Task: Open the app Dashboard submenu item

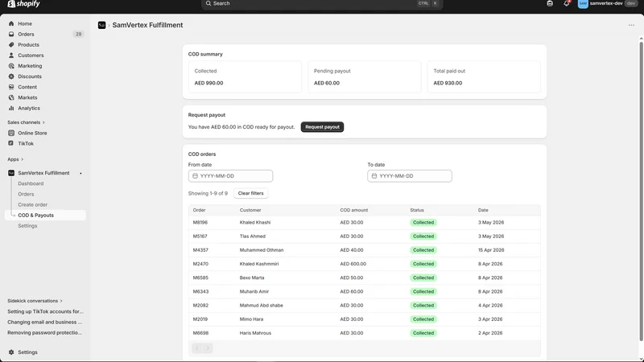Action: pos(31,183)
